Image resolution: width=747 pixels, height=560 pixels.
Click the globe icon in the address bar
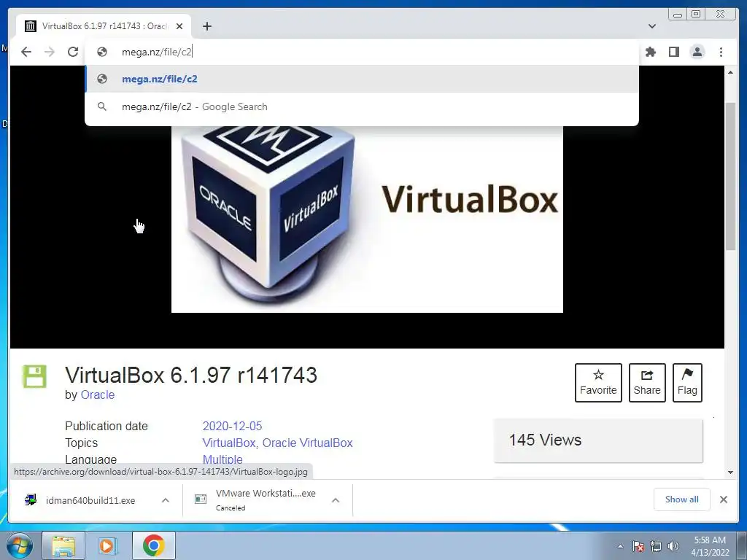(102, 52)
